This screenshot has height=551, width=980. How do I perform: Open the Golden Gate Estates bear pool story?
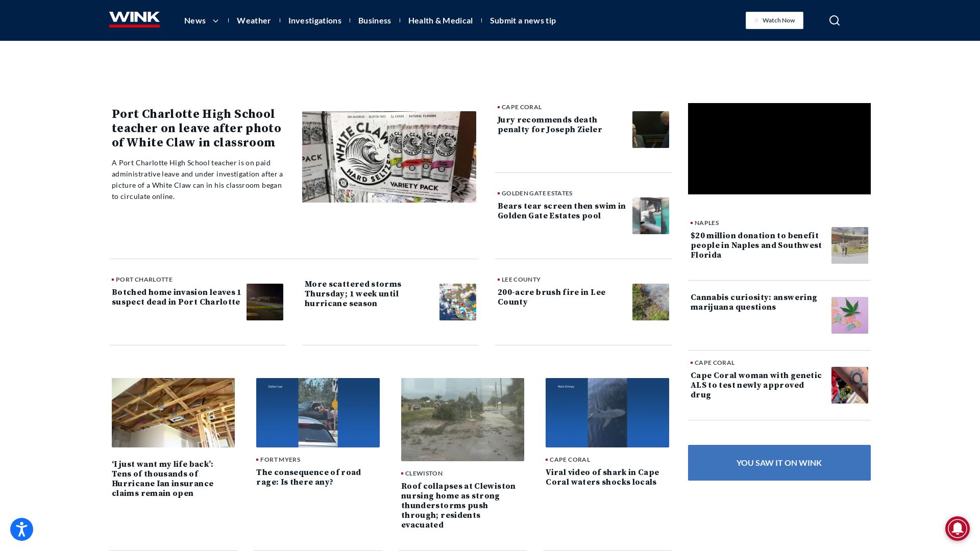[561, 211]
